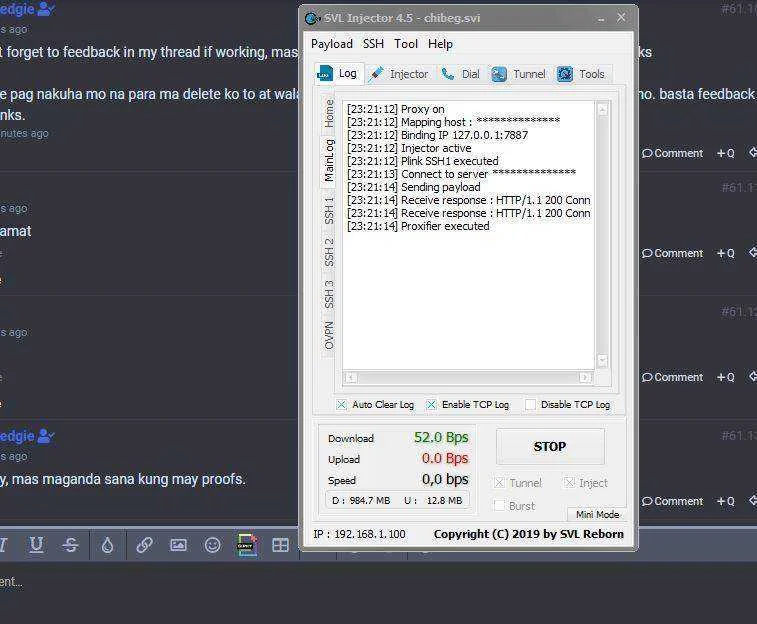
Task: Select the SSH 1 vertical tab
Action: [x=329, y=210]
